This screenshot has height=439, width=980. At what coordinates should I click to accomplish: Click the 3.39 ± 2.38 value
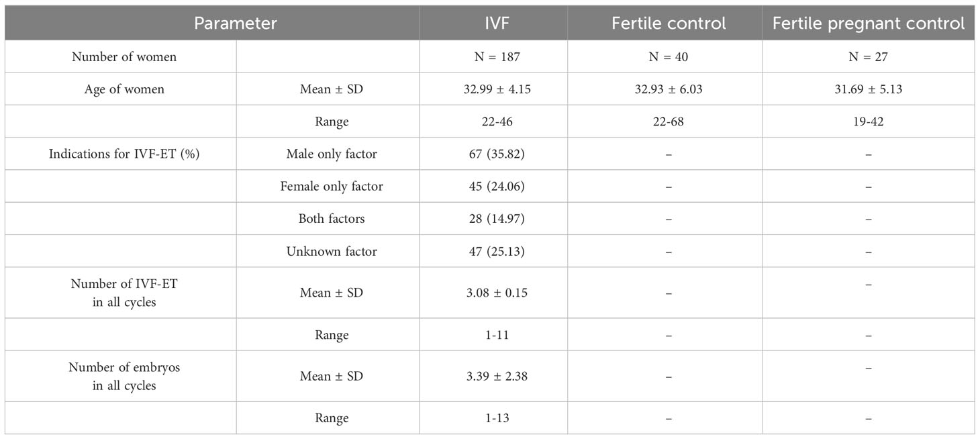point(494,377)
